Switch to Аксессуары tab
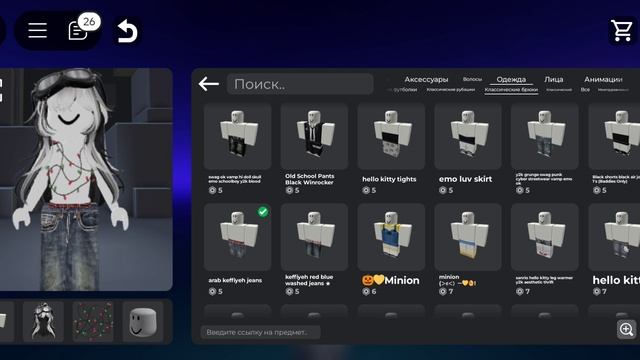 [426, 79]
